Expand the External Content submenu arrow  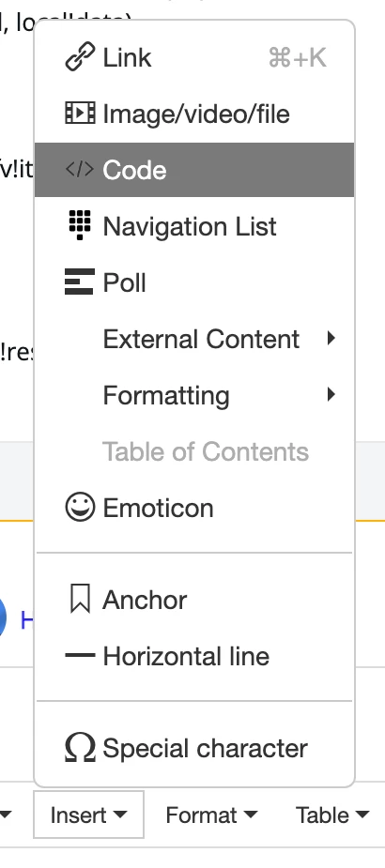[x=331, y=338]
